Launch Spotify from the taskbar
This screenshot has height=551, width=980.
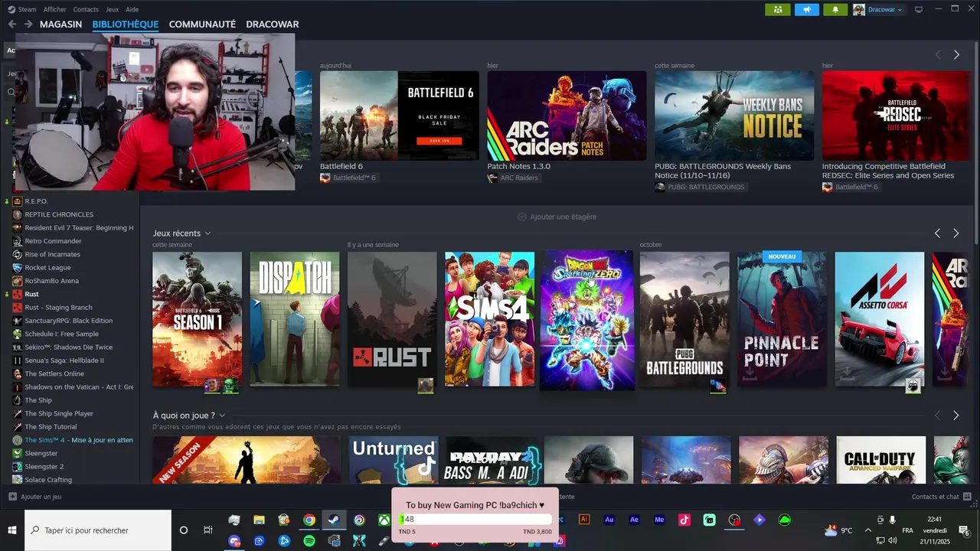click(x=309, y=541)
